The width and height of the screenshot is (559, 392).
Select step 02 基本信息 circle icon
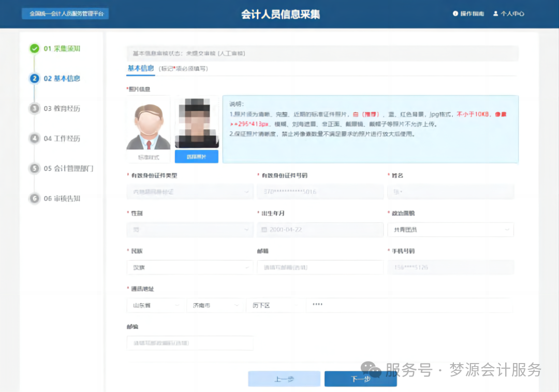point(34,79)
